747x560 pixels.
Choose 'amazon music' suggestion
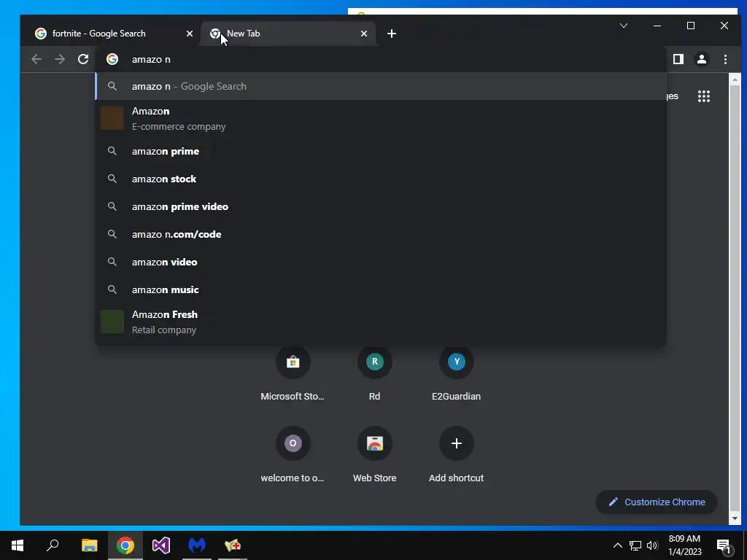pos(381,289)
